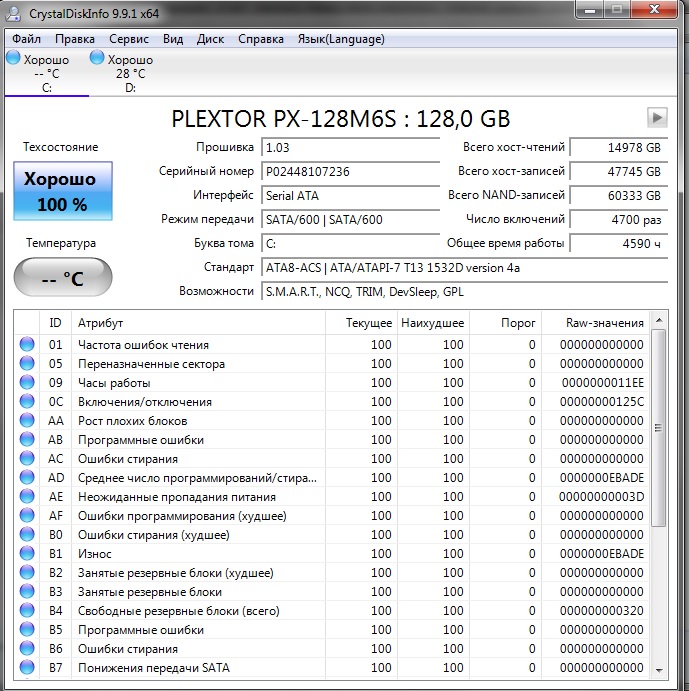Click the serial number field P02448107236
The height and width of the screenshot is (691, 689).
(x=350, y=171)
